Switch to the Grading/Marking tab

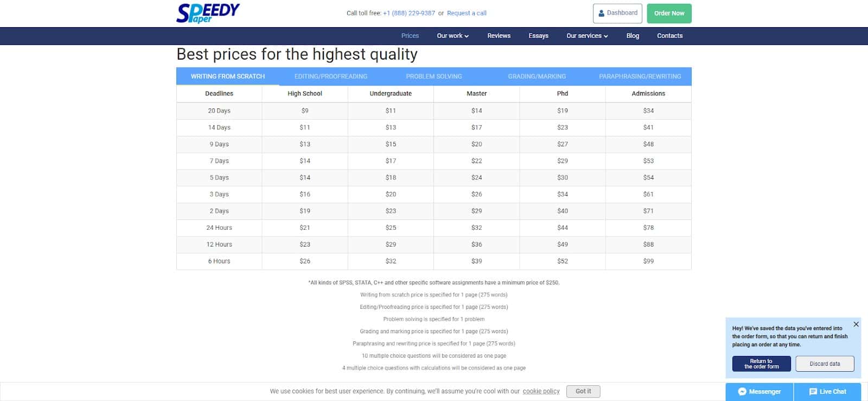coord(537,76)
